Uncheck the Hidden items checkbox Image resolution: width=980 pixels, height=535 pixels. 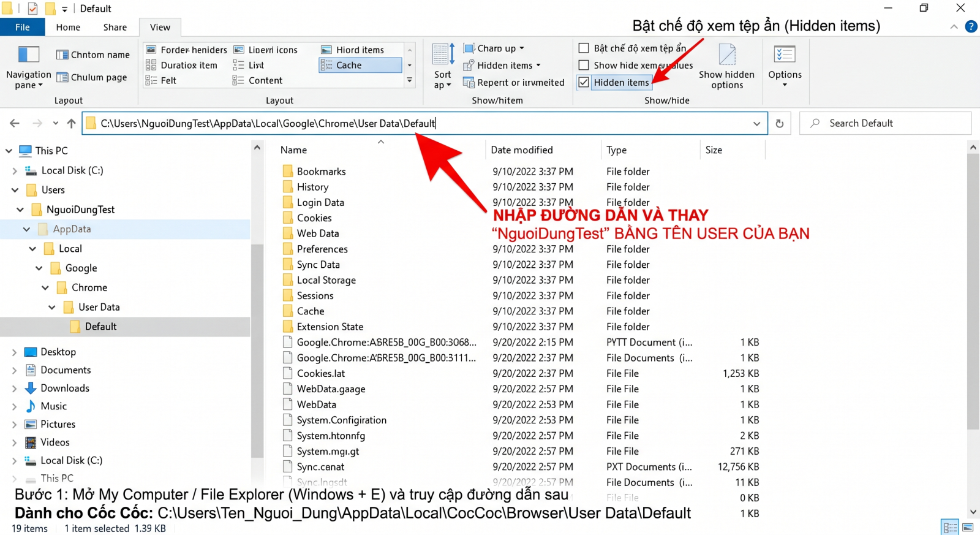click(584, 82)
